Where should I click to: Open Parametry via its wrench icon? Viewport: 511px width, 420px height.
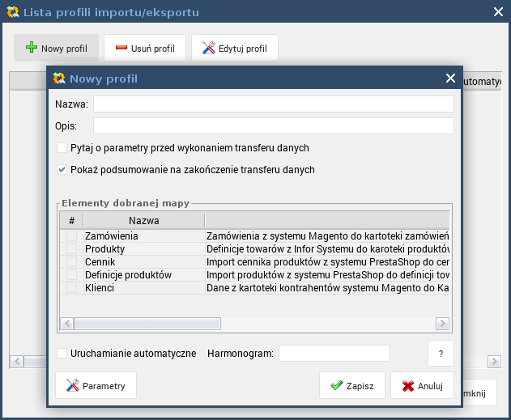72,385
